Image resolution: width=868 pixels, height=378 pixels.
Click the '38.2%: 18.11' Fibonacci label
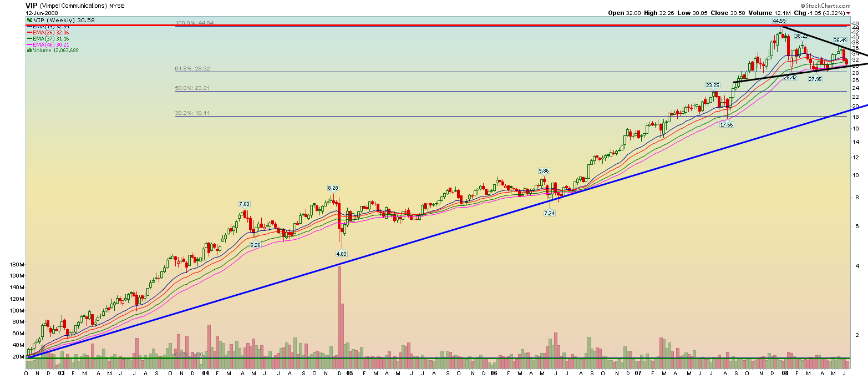pyautogui.click(x=193, y=113)
